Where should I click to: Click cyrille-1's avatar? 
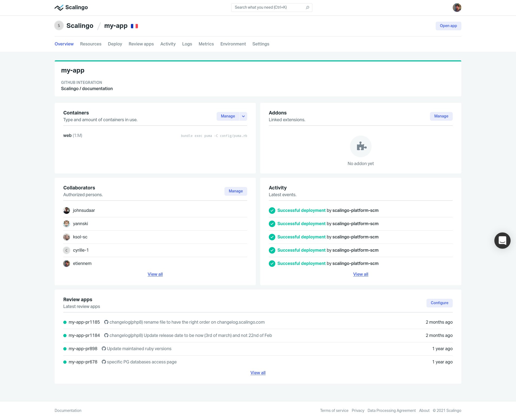tap(67, 250)
